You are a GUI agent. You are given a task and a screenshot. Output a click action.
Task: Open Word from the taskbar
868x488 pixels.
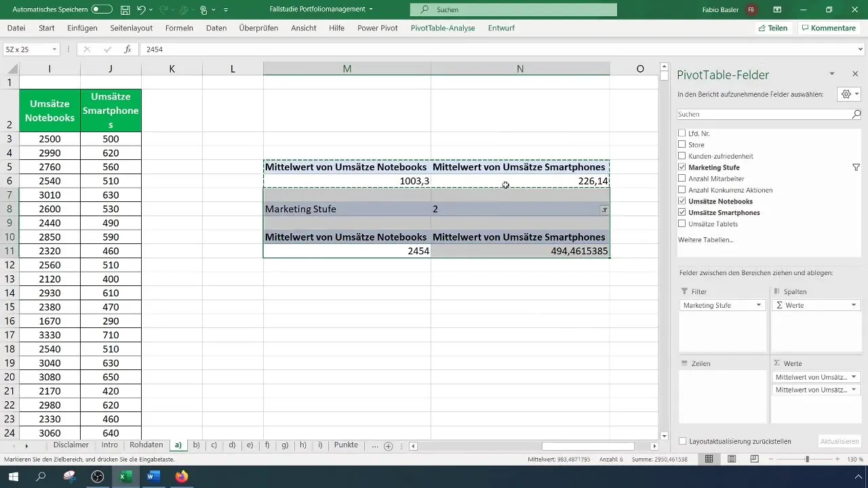pyautogui.click(x=153, y=476)
